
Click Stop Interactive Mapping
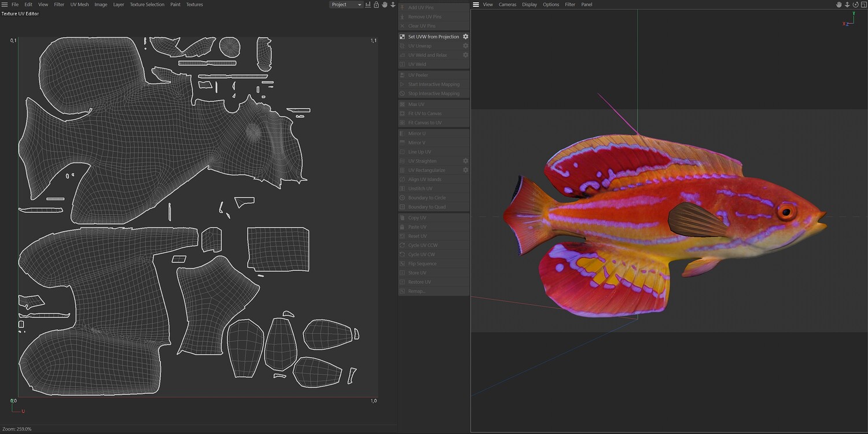(x=433, y=94)
